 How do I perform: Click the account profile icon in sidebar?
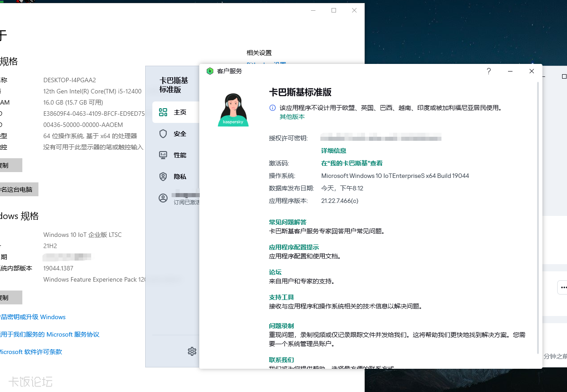click(163, 198)
